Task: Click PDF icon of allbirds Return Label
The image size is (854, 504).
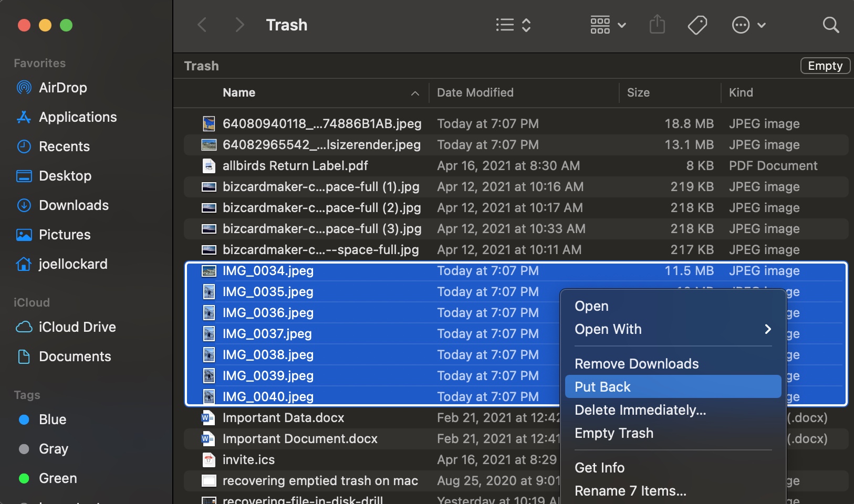Action: (209, 166)
